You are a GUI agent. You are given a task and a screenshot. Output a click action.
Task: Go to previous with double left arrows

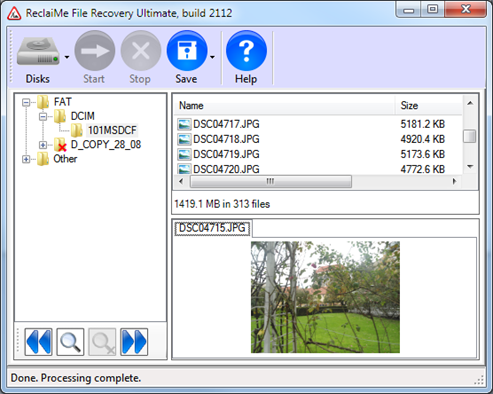point(38,342)
